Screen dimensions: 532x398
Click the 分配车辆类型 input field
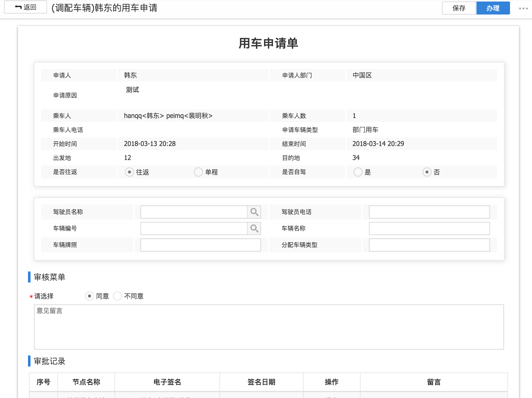[429, 245]
